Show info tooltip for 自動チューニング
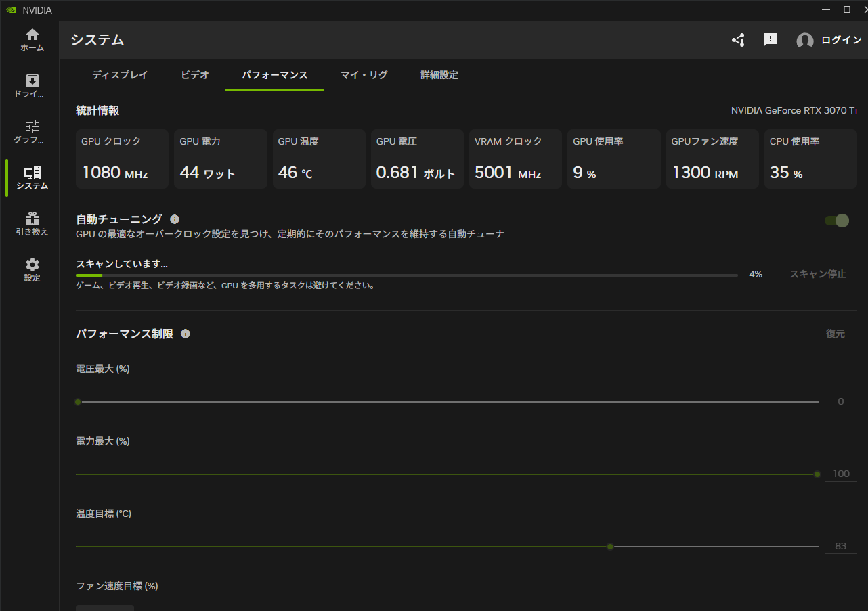 (175, 219)
